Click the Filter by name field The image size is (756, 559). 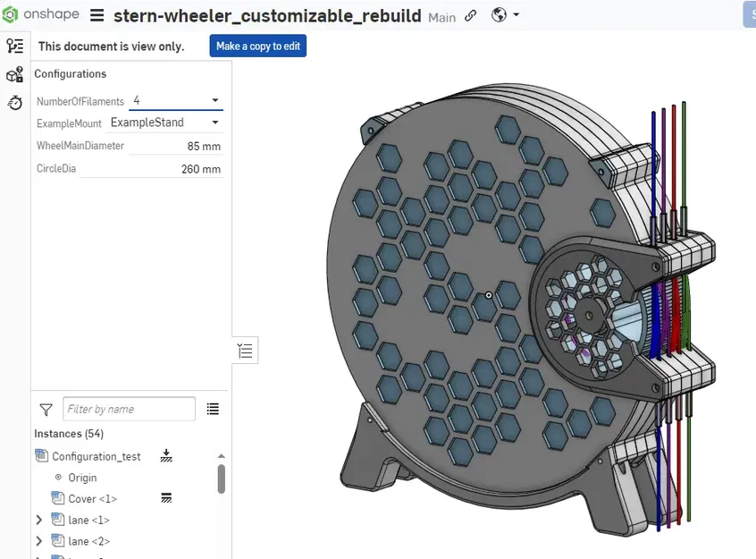pos(129,409)
